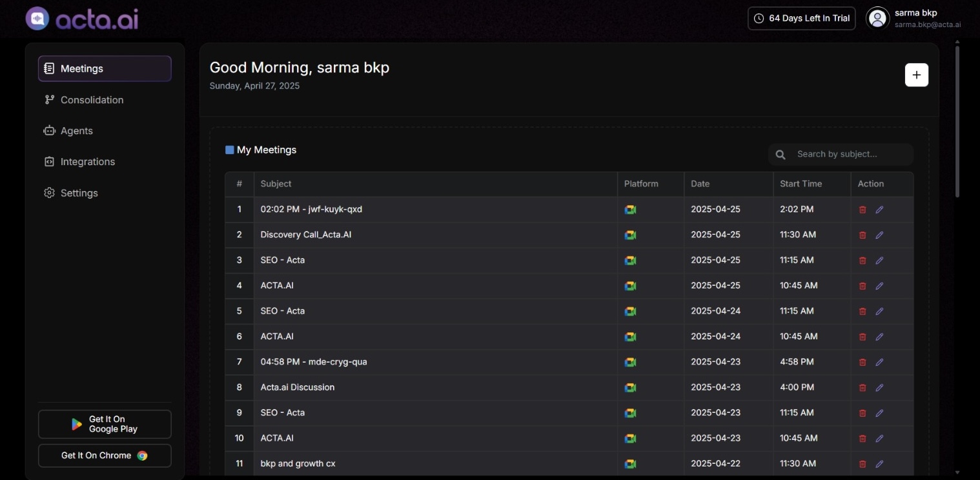Screen dimensions: 980x480
Task: Delete row 6 ACTA.AI meeting
Action: (x=863, y=337)
